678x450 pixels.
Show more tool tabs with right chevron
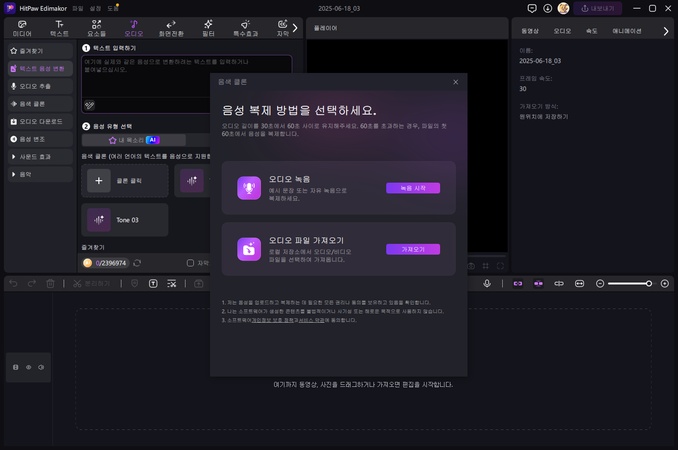click(295, 28)
